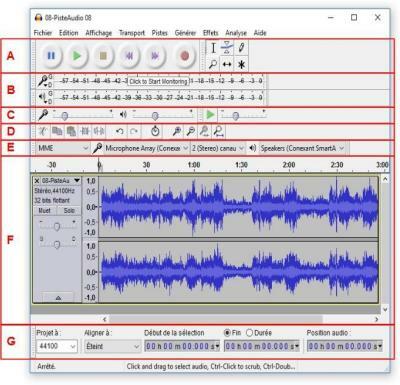Open the Projet à 44100 rate dropdown
The image size is (400, 385).
pyautogui.click(x=57, y=346)
